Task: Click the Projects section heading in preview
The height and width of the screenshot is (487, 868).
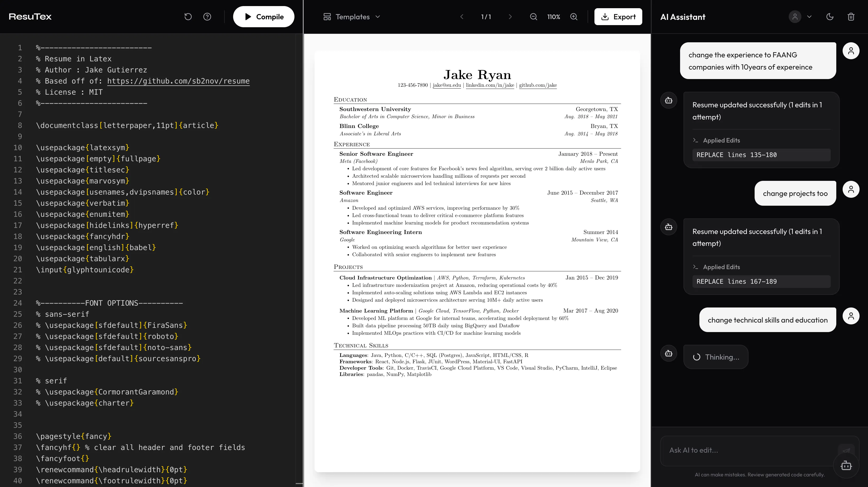Action: point(348,267)
